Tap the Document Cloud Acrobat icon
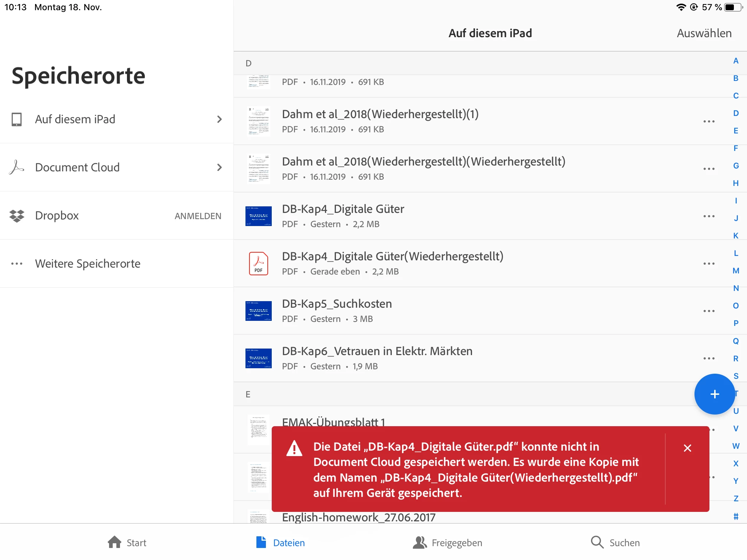This screenshot has height=560, width=747. 17,167
